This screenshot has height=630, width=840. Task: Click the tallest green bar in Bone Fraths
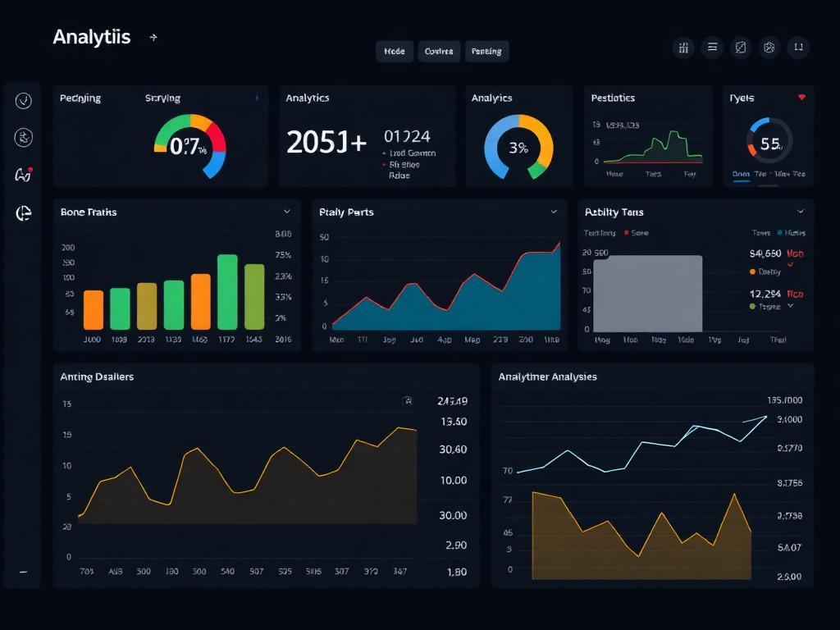(x=227, y=292)
